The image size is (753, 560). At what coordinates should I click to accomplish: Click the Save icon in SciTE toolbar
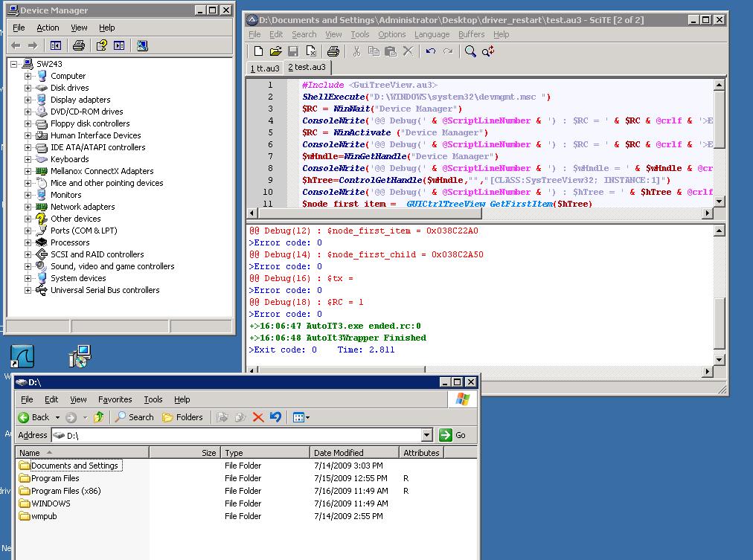point(293,51)
